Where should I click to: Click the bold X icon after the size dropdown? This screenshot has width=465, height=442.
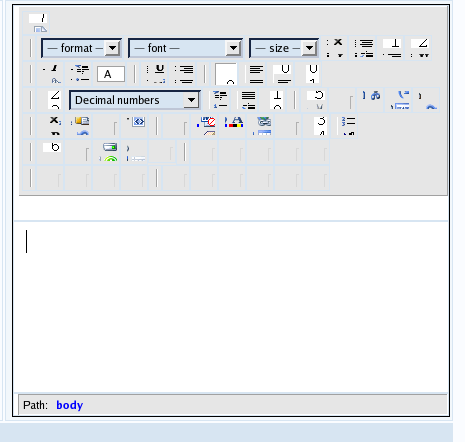point(338,42)
